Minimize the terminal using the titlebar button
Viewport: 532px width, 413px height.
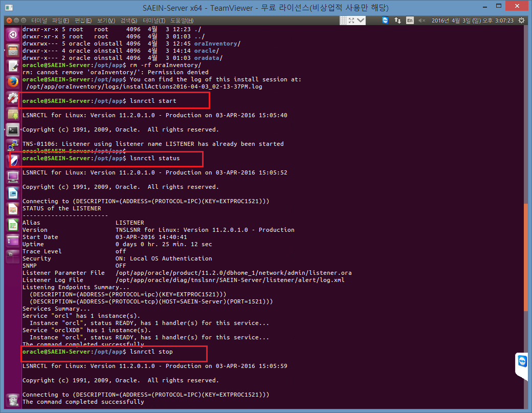[x=16, y=20]
